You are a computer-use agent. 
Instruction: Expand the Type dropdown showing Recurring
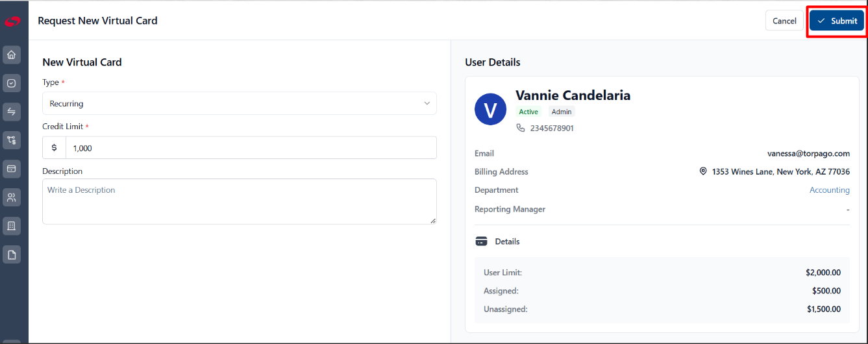240,103
